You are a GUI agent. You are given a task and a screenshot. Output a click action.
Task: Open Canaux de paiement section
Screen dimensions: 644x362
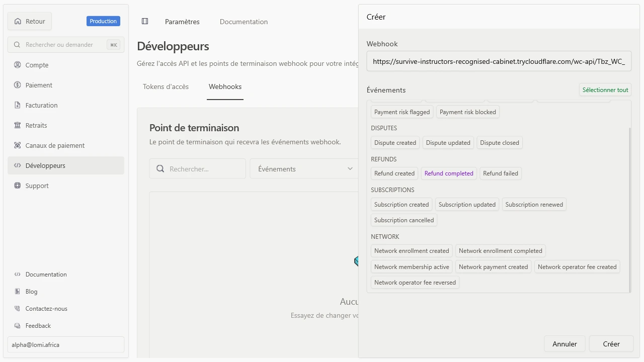coord(66,145)
